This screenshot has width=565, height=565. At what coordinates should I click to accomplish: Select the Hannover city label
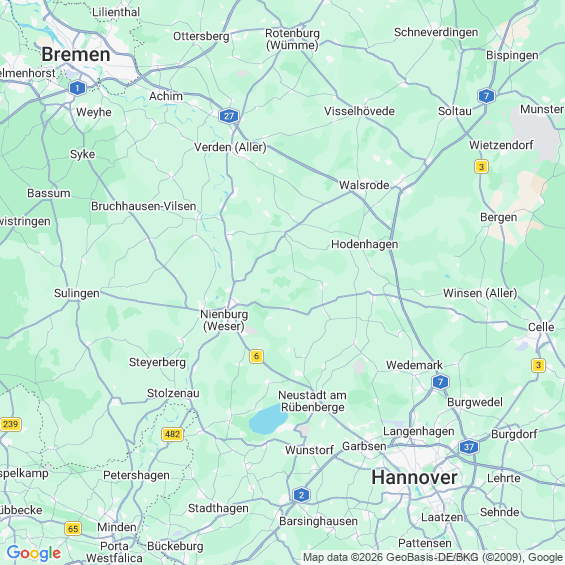(x=414, y=477)
